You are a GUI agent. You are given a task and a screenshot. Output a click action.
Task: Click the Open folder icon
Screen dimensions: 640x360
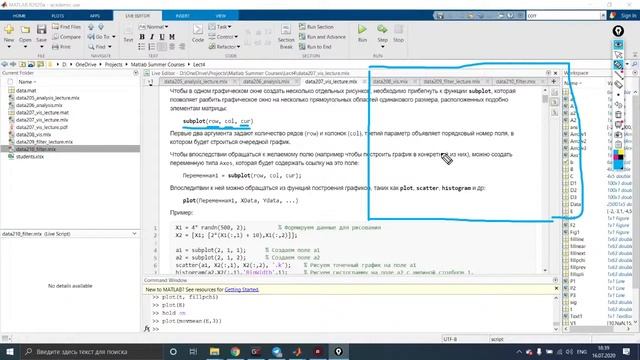point(25,30)
